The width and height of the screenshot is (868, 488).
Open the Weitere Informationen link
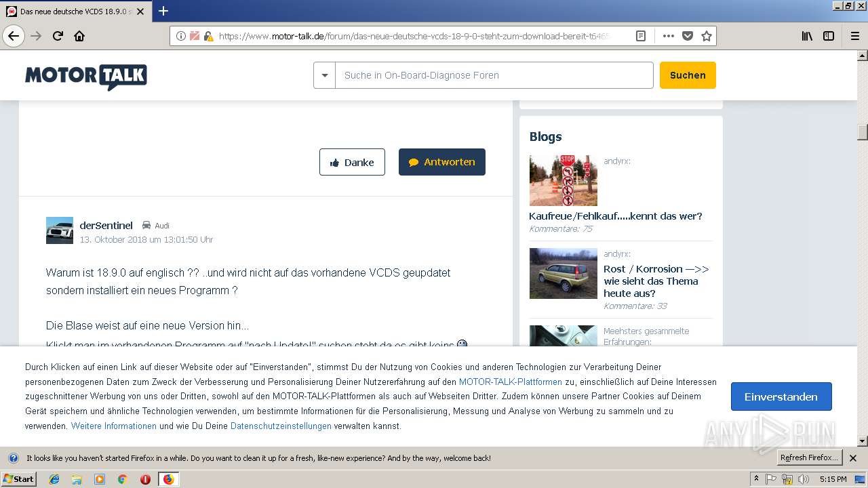(114, 426)
